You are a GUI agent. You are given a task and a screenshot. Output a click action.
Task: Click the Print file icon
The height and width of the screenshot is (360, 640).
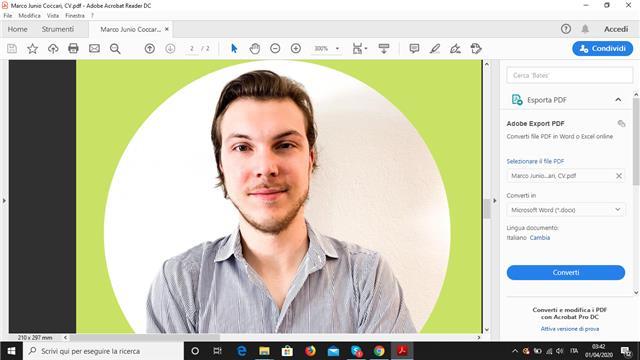(73, 49)
